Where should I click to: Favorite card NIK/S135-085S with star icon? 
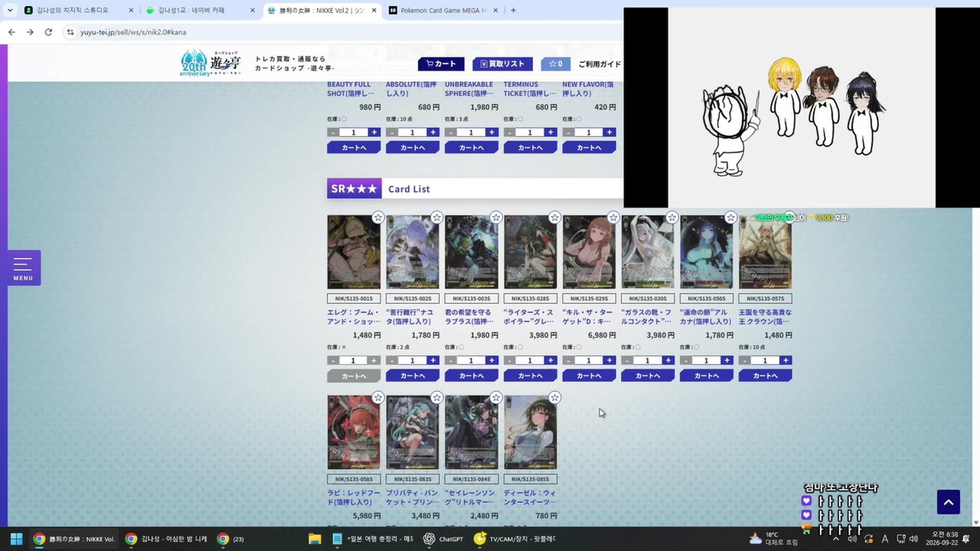(555, 397)
